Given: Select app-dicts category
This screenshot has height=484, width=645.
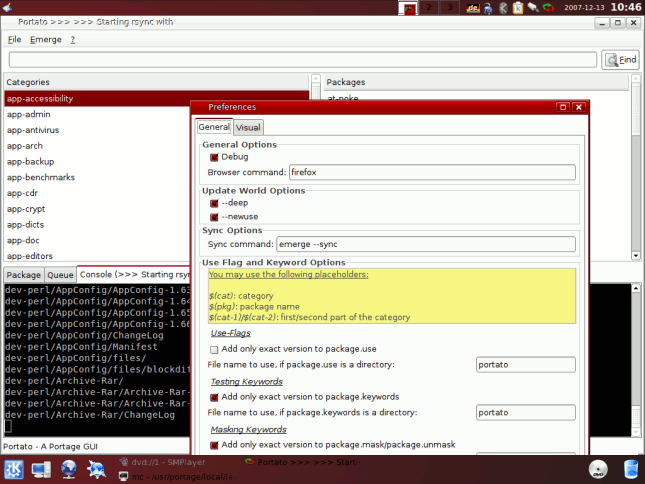Looking at the screenshot, I should click(x=97, y=225).
